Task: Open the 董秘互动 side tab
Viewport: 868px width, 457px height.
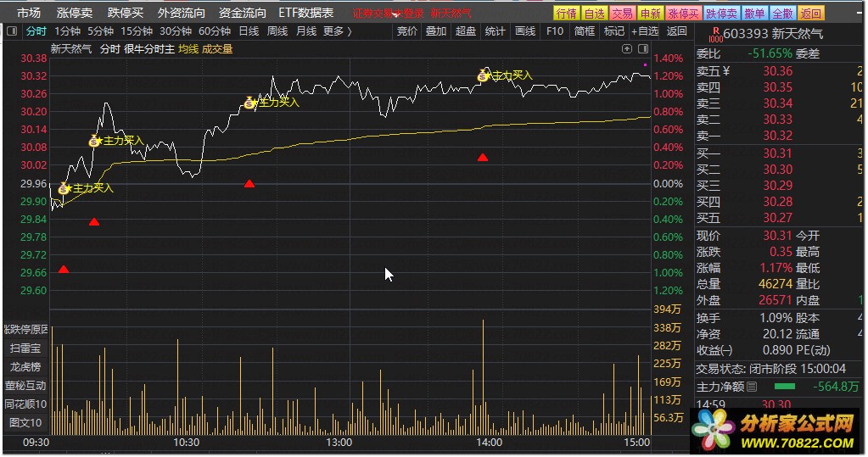Action: (x=25, y=386)
